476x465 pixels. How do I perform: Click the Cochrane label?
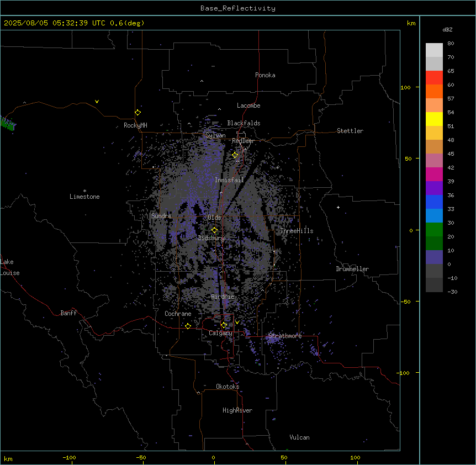178,314
